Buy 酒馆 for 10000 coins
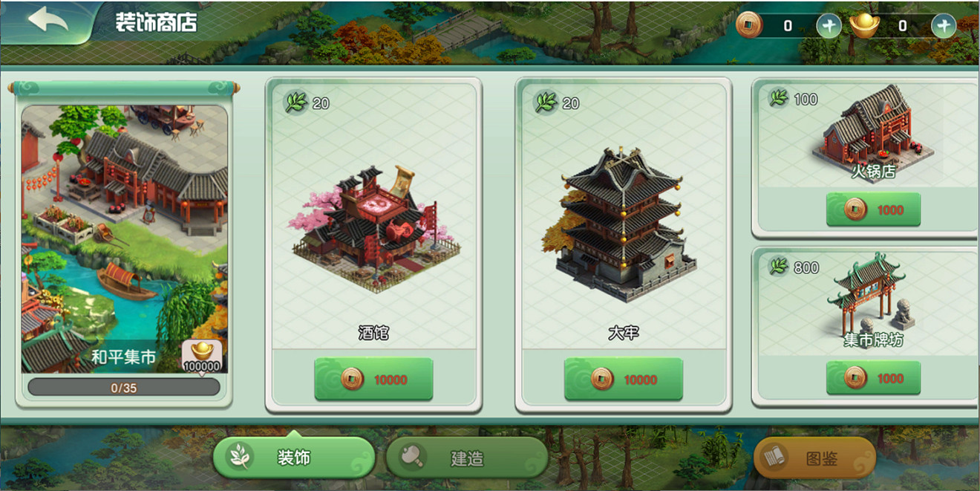The image size is (980, 491). pyautogui.click(x=373, y=380)
